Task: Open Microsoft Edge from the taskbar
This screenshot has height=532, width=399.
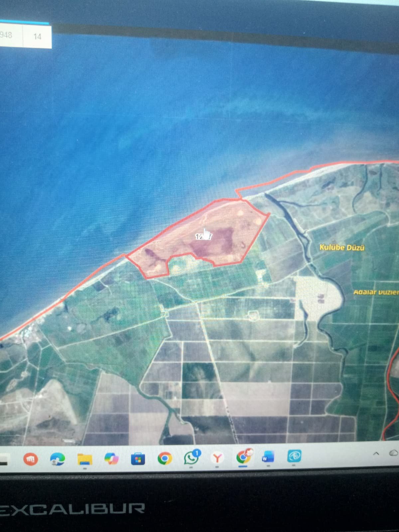Action: click(57, 459)
